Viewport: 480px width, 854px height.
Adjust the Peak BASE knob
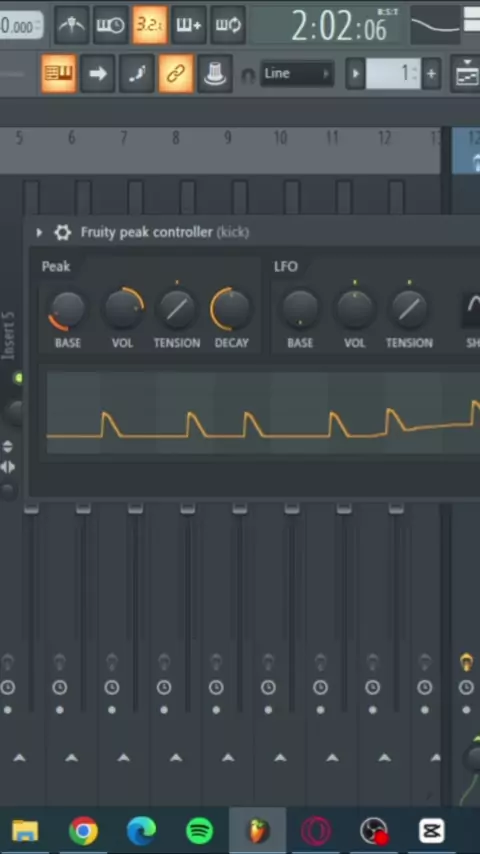68,310
